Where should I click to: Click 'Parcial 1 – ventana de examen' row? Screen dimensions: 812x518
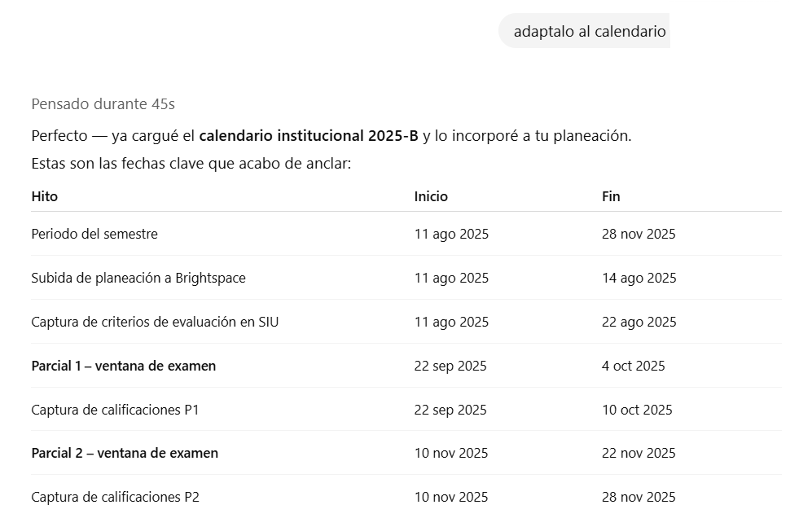point(124,366)
